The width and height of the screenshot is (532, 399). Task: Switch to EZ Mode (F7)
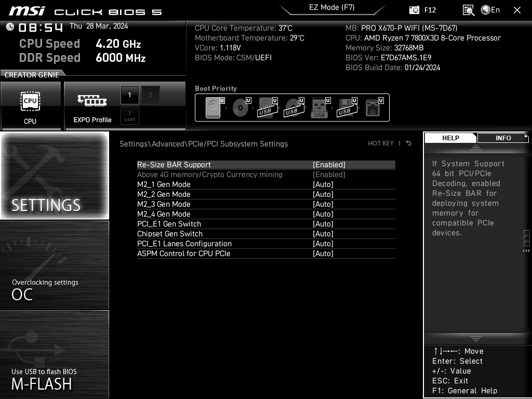[x=332, y=7]
